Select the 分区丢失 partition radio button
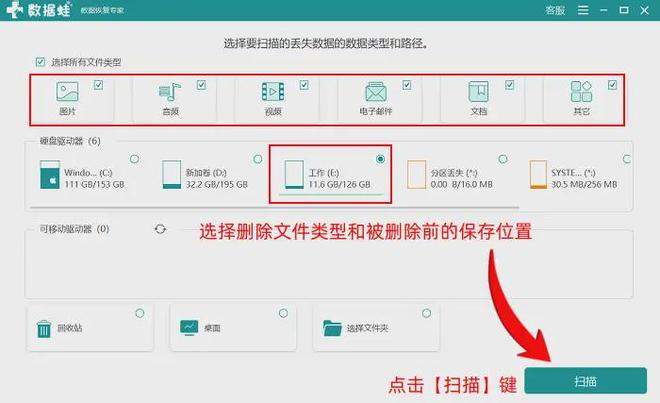Image resolution: width=660 pixels, height=403 pixels. tap(503, 159)
